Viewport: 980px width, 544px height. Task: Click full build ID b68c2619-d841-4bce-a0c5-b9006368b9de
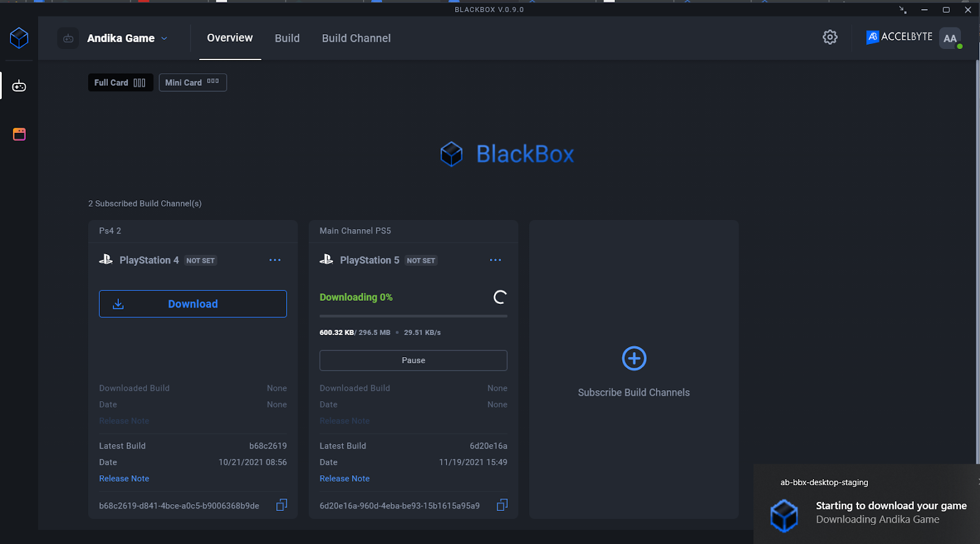point(179,506)
